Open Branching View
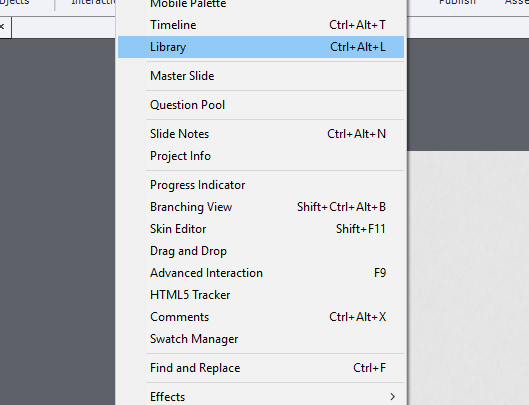The height and width of the screenshot is (405, 529). pyautogui.click(x=261, y=207)
